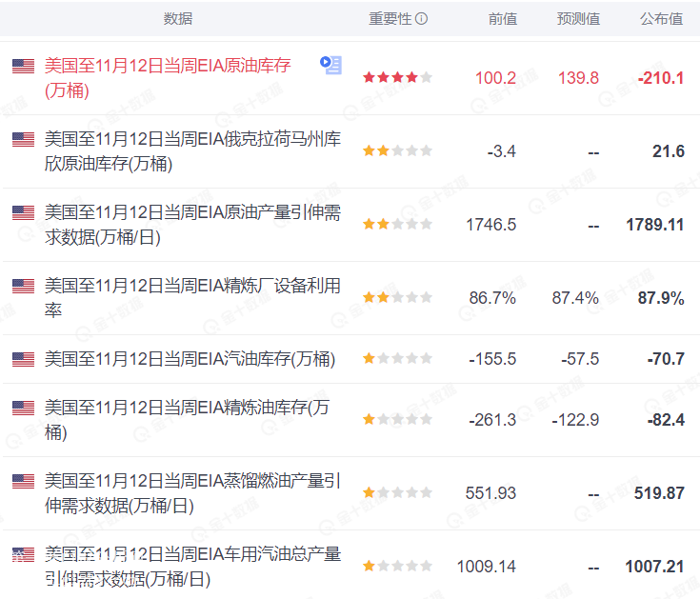
Task: Click the 前值 column header
Action: 502,19
